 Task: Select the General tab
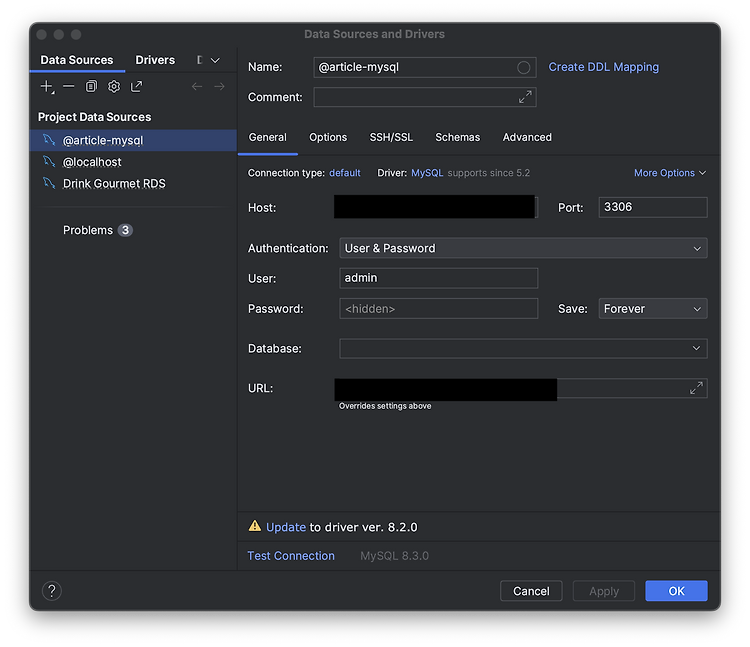[x=267, y=137]
